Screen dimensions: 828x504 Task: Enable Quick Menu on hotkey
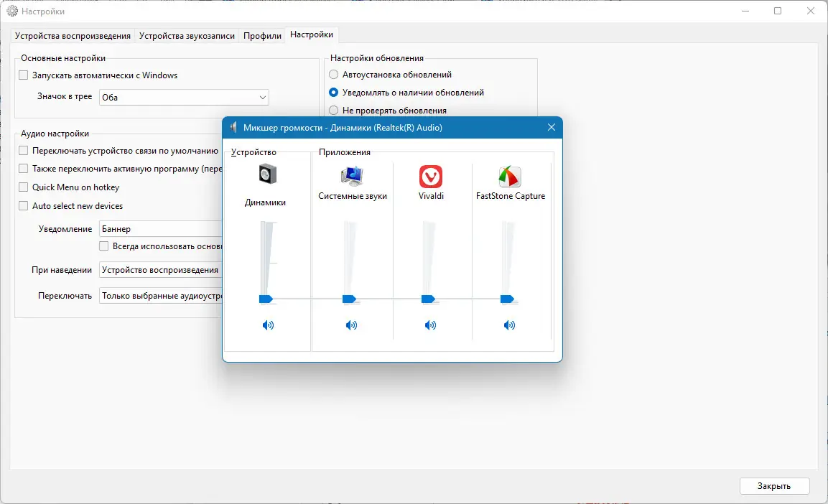tap(23, 187)
